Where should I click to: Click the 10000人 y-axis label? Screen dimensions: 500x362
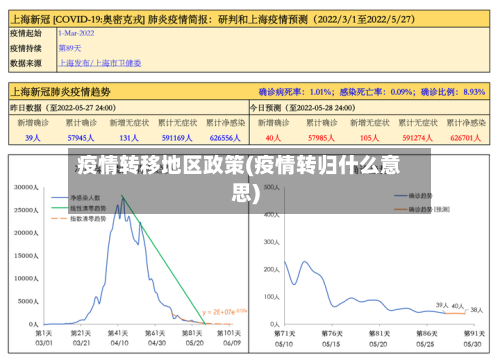pyautogui.click(x=26, y=278)
